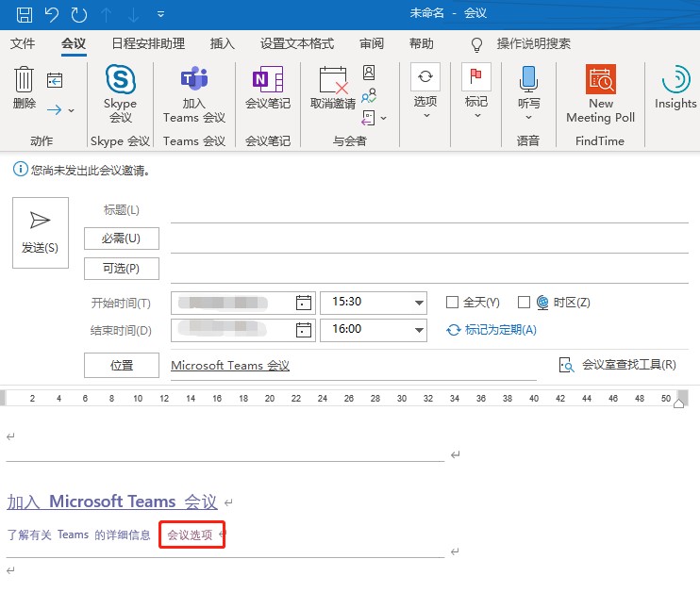Open the 插入 ribbon tab
The width and height of the screenshot is (700, 592).
(223, 43)
